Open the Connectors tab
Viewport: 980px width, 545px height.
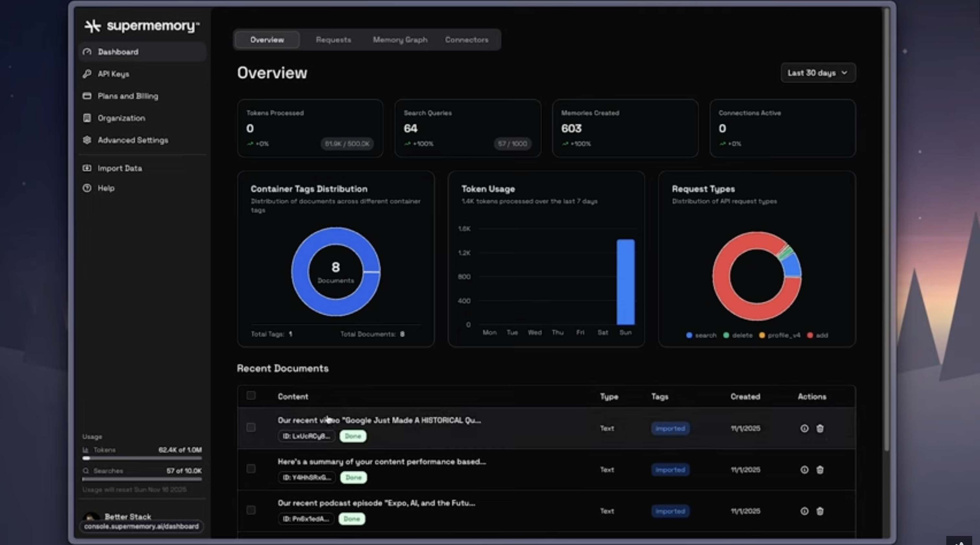tap(467, 40)
